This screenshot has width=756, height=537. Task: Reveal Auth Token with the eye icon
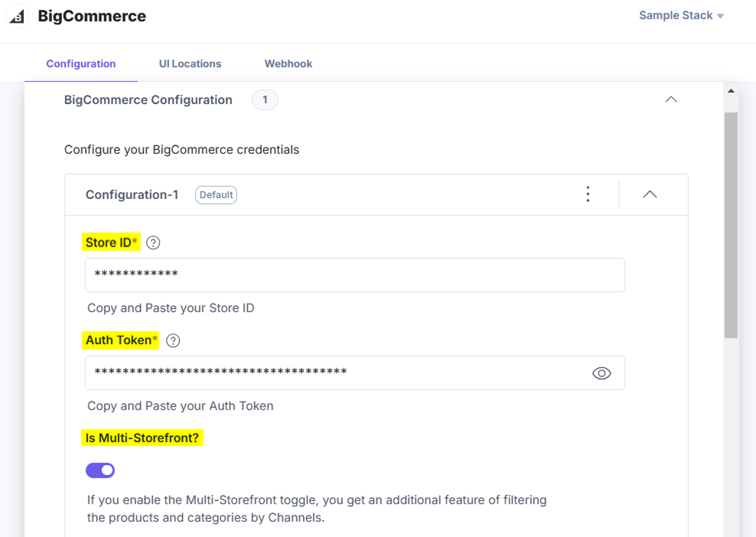click(602, 373)
